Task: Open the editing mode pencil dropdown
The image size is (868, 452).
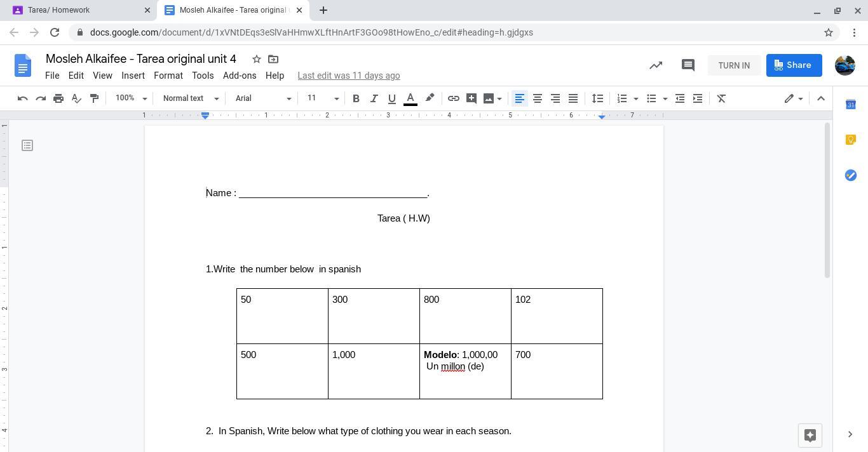Action: (793, 98)
